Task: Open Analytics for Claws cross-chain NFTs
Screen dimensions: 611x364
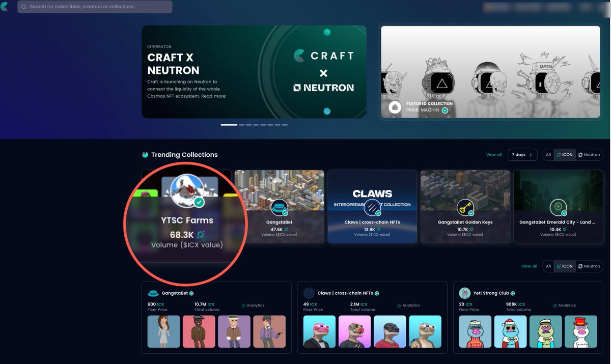Action: coord(408,305)
